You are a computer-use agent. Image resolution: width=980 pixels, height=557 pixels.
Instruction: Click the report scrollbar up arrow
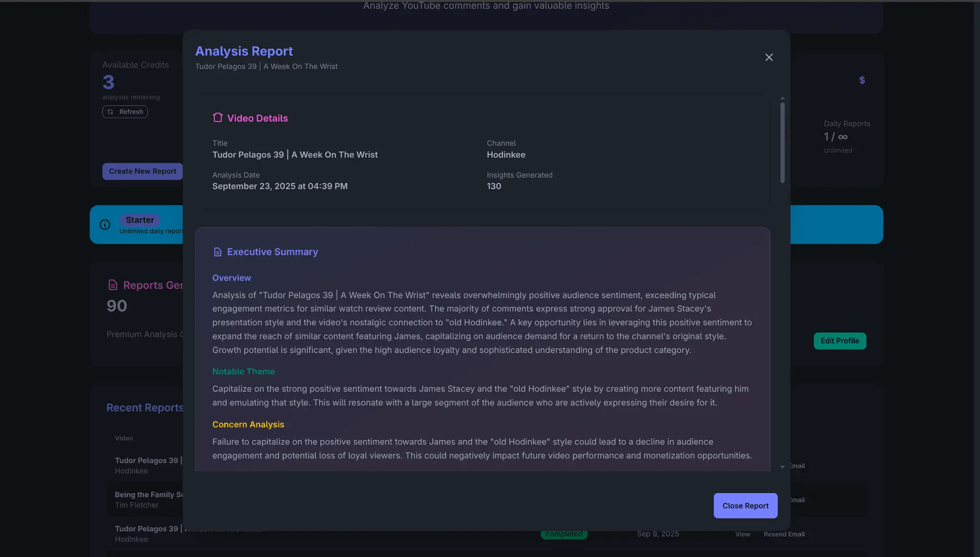coord(782,98)
